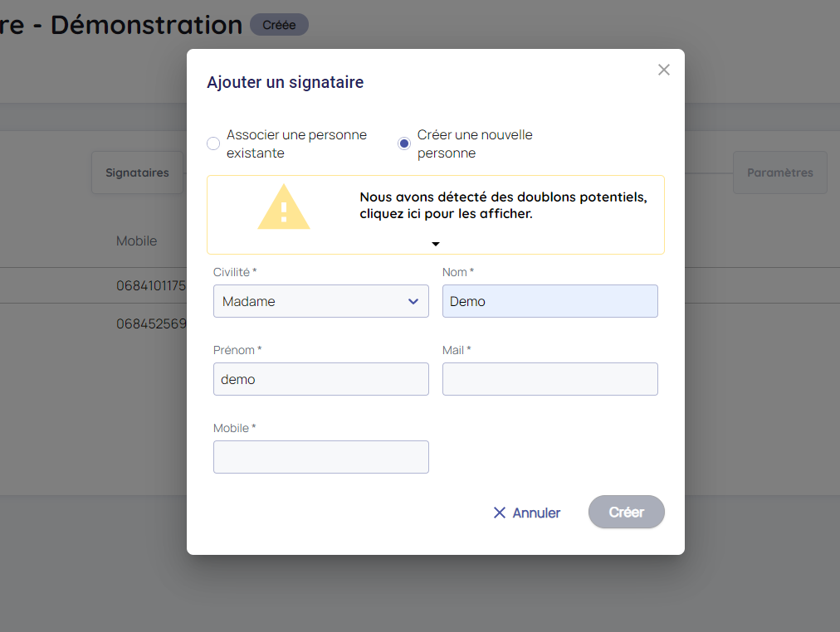The image size is (840, 632).
Task: Select the Associer une personne existante radio
Action: (213, 143)
